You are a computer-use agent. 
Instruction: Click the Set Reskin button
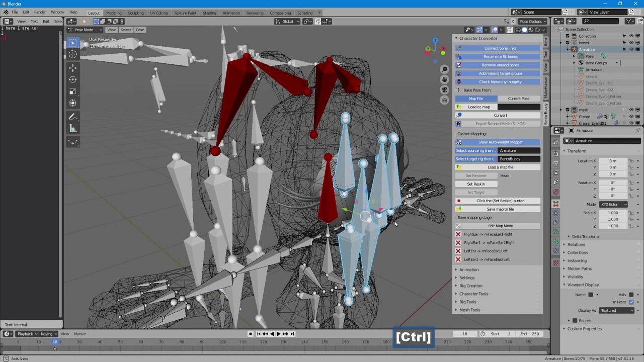coord(476,184)
